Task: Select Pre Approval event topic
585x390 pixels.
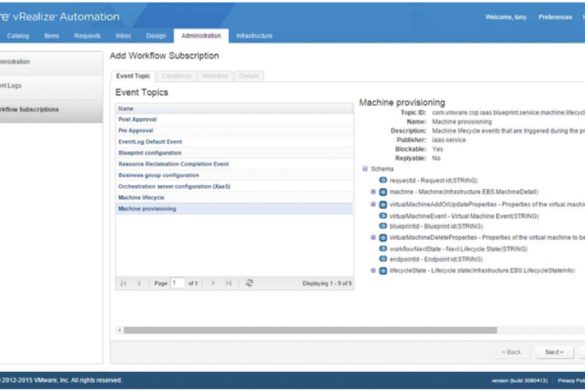Action: coord(234,131)
